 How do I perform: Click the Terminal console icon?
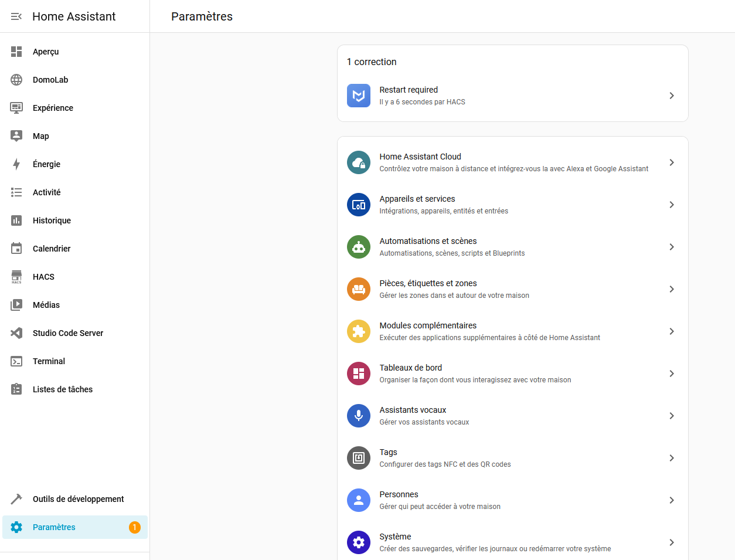pos(16,361)
